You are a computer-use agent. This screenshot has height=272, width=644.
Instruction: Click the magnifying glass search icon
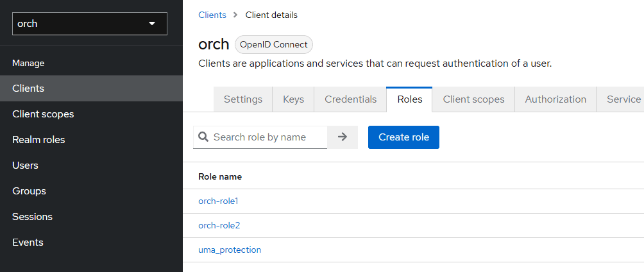click(x=203, y=137)
